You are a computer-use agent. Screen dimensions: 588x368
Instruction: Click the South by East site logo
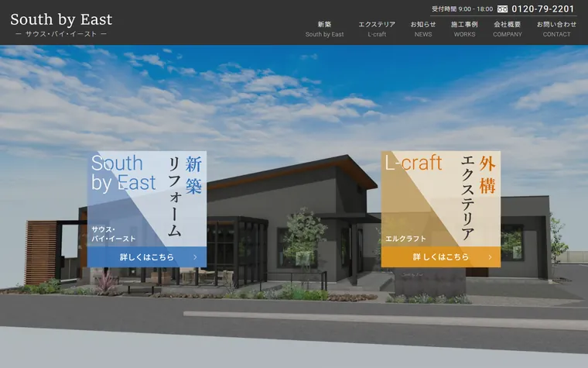pos(61,25)
